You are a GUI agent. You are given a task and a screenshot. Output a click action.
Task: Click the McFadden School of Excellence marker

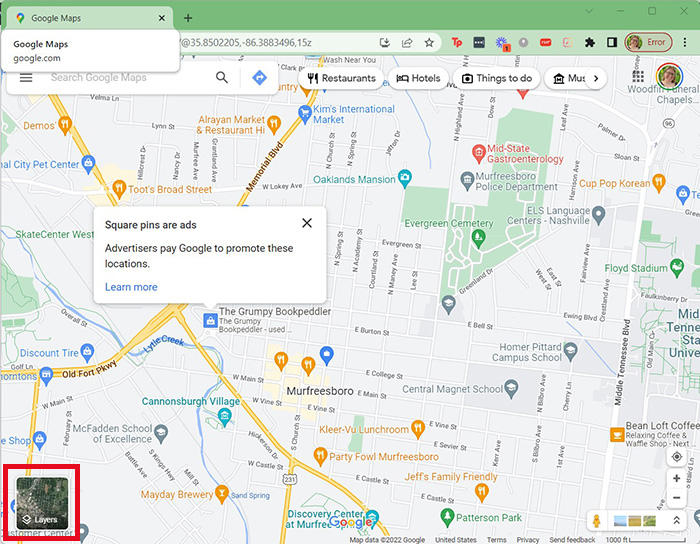coord(161,432)
